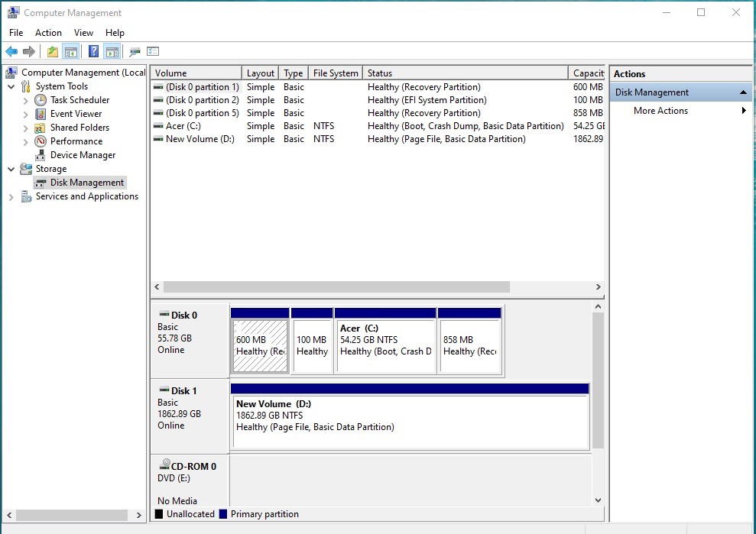The image size is (756, 534).
Task: Expand the Task Scheduler node
Action: tap(25, 101)
